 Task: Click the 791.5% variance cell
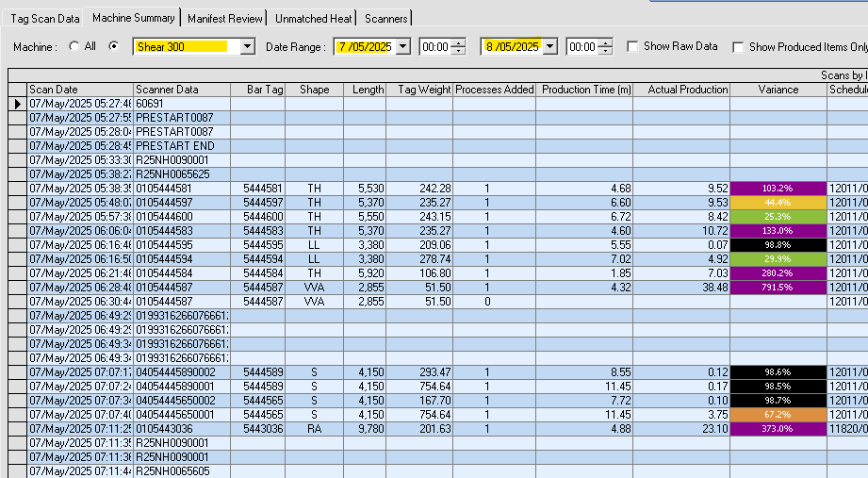[778, 288]
